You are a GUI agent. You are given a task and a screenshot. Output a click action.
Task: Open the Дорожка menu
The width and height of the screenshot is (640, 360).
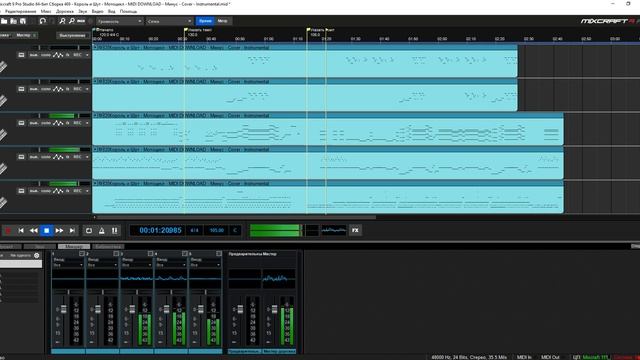64,11
